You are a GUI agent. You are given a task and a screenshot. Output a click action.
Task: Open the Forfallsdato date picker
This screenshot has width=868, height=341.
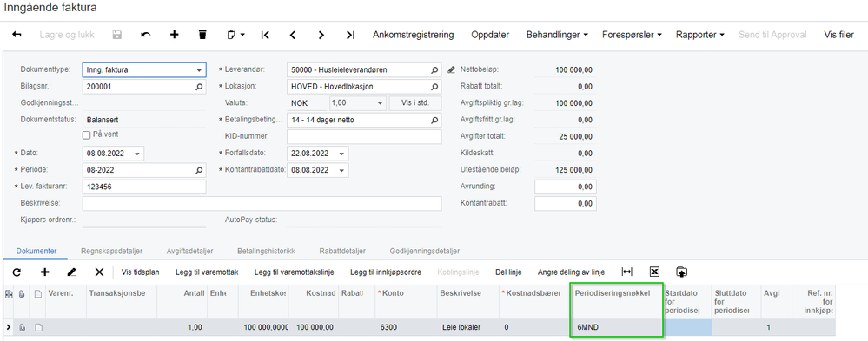point(342,154)
